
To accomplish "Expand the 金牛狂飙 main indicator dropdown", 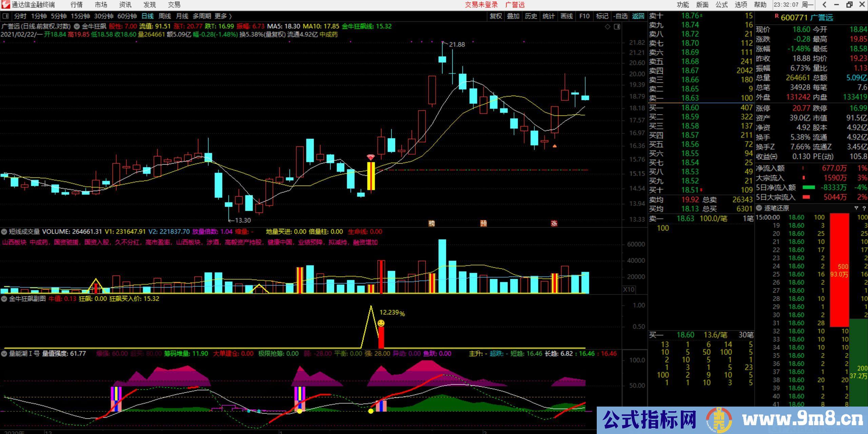I will click(77, 26).
